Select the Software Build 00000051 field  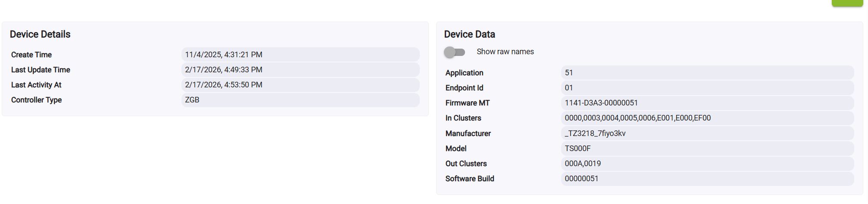coord(707,179)
